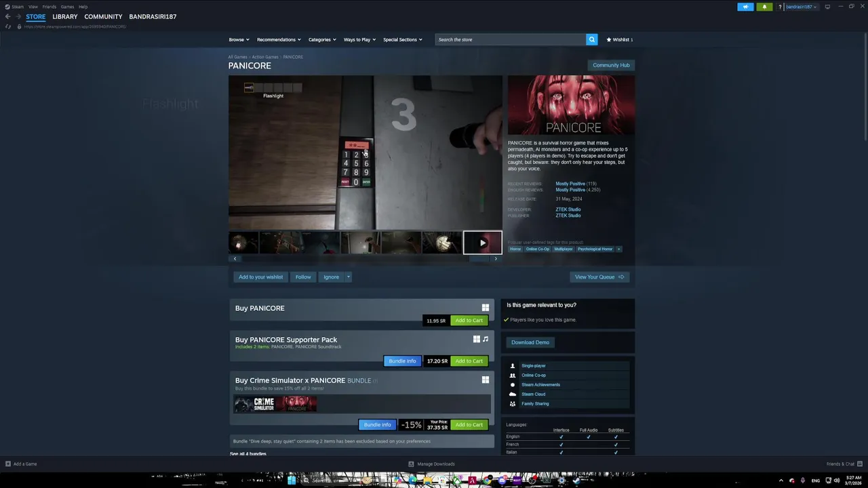Switch to the COMMUNITY tab
Image resolution: width=868 pixels, height=488 pixels.
[x=103, y=16]
